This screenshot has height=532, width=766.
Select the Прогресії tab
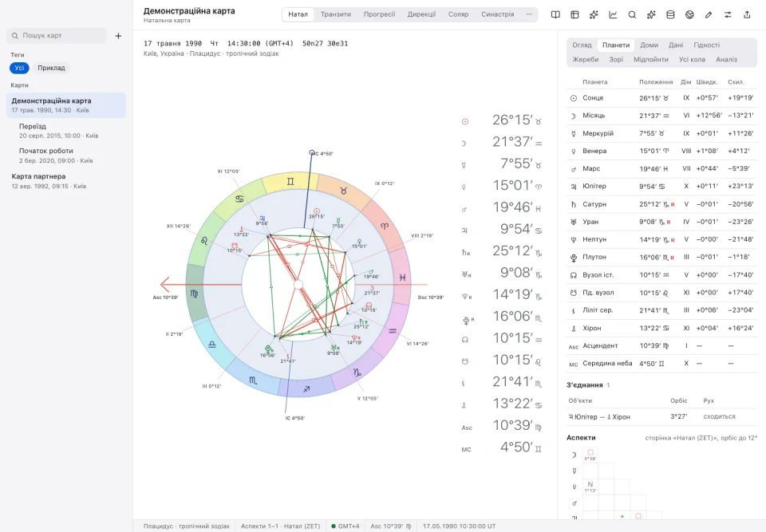point(379,14)
